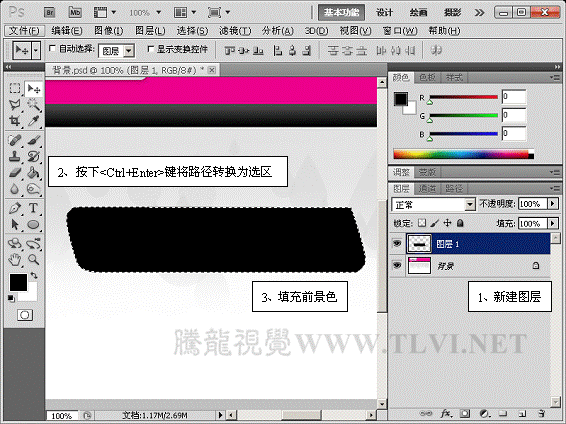Switch to the 路径 tab
This screenshot has height=424, width=566.
[454, 188]
